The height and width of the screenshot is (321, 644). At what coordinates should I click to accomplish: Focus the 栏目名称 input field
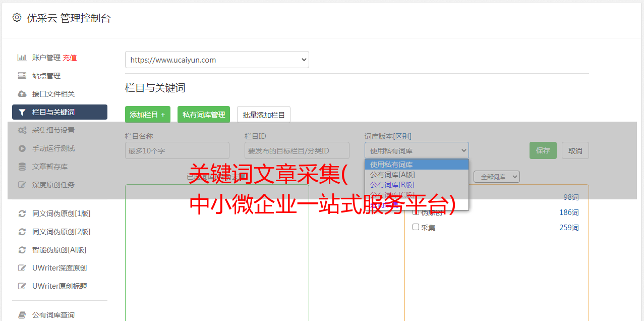tap(177, 150)
